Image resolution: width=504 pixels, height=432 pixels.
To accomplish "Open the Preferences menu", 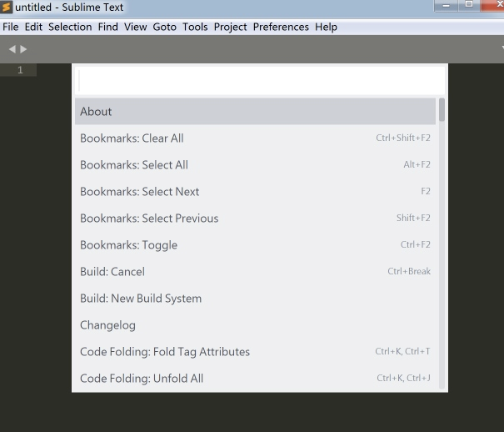I will click(281, 27).
